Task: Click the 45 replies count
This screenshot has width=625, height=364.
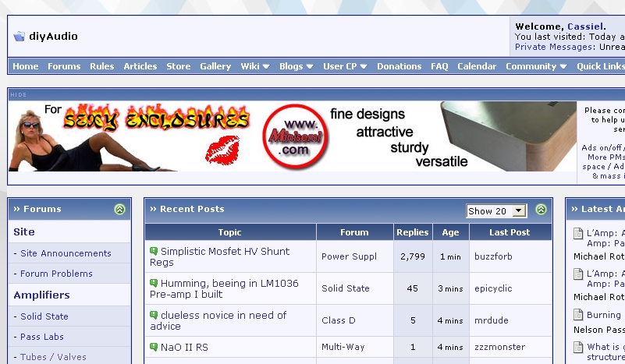Action: pos(413,288)
